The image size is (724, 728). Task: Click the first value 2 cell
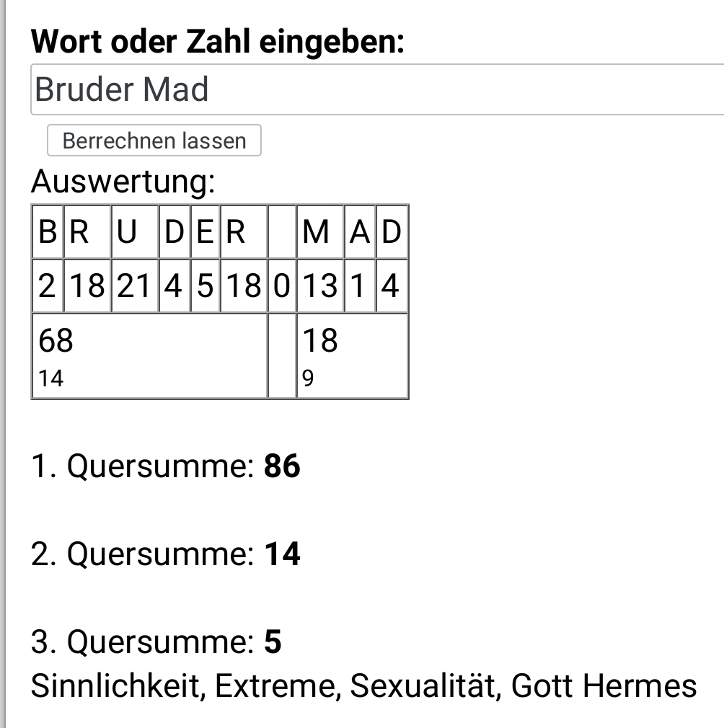(x=48, y=285)
